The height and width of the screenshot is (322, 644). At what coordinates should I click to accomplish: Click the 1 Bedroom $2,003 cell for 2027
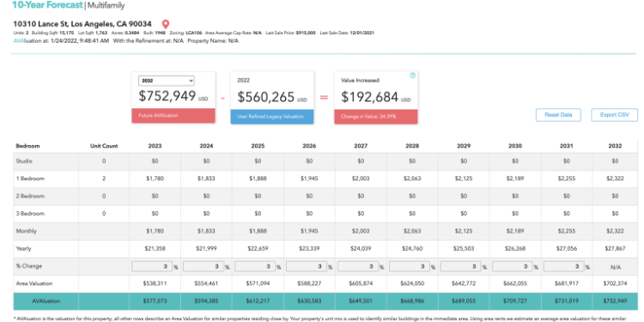[x=361, y=179]
